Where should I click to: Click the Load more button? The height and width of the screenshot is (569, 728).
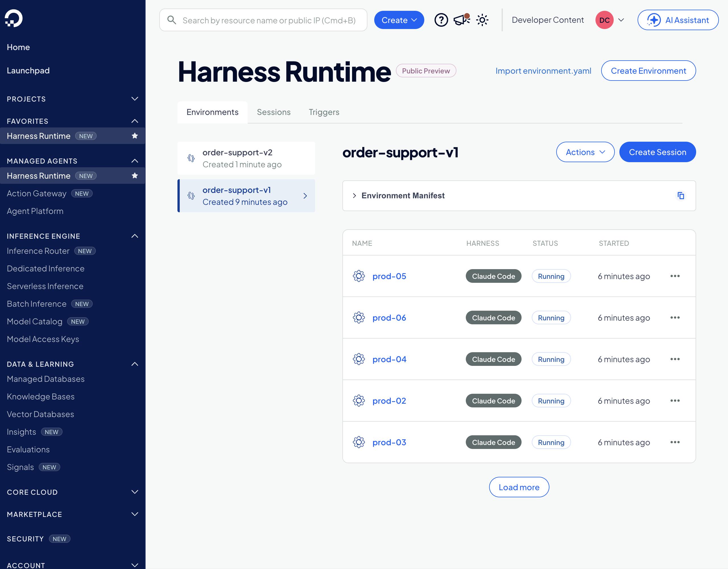tap(519, 487)
